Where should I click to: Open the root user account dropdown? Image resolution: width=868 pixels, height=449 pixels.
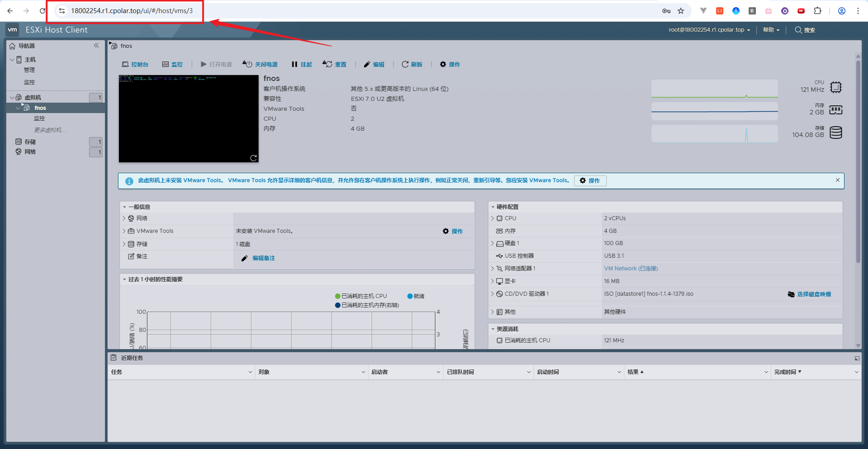[x=709, y=30]
